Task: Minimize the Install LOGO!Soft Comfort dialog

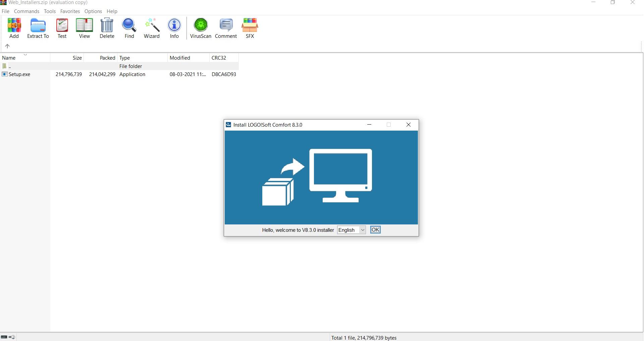Action: click(369, 125)
